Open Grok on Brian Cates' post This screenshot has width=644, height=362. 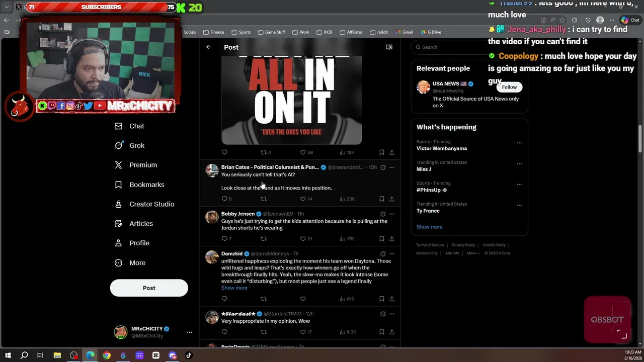tap(383, 167)
